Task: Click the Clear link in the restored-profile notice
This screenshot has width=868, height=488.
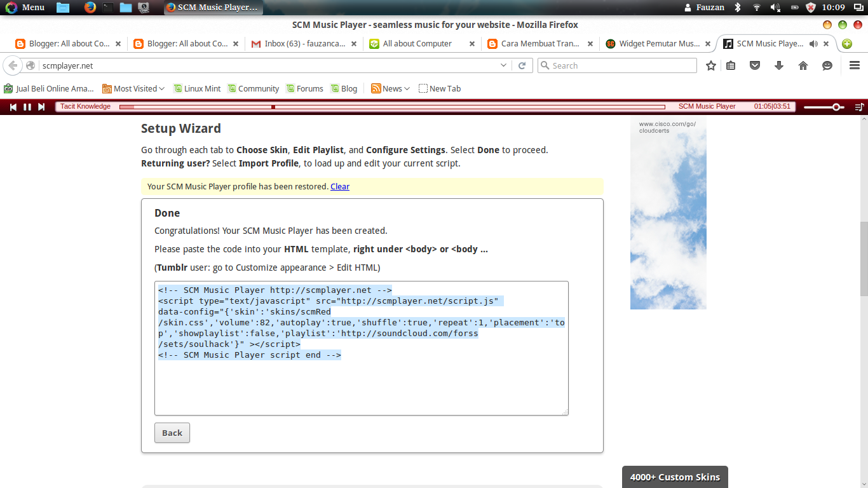Action: pos(340,186)
